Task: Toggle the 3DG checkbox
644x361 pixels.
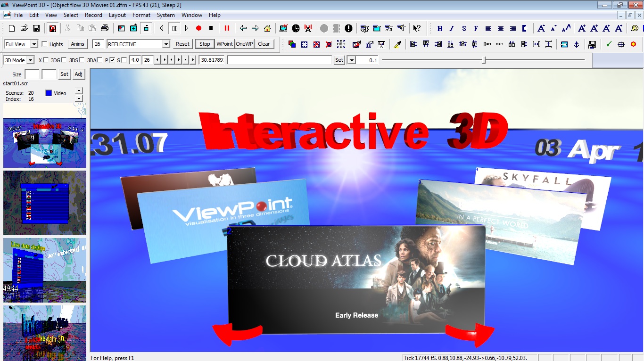Action: click(64, 60)
